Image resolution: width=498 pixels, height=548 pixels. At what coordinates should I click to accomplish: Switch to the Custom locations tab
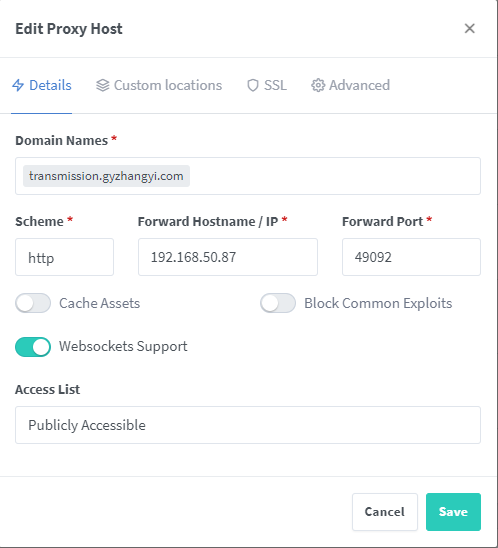click(159, 85)
